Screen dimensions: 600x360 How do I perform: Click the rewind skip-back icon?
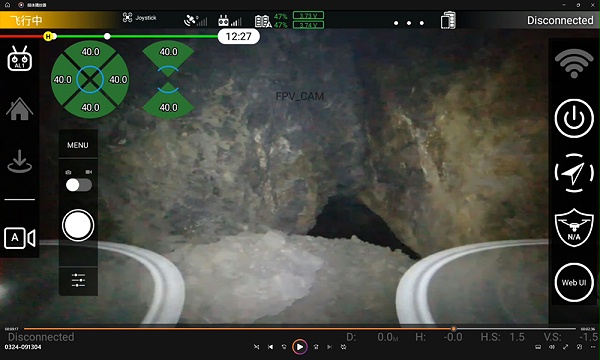coord(284,347)
